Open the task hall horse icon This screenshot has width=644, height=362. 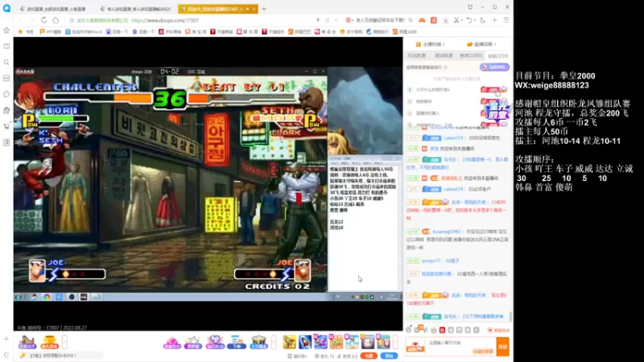pyautogui.click(x=27, y=343)
